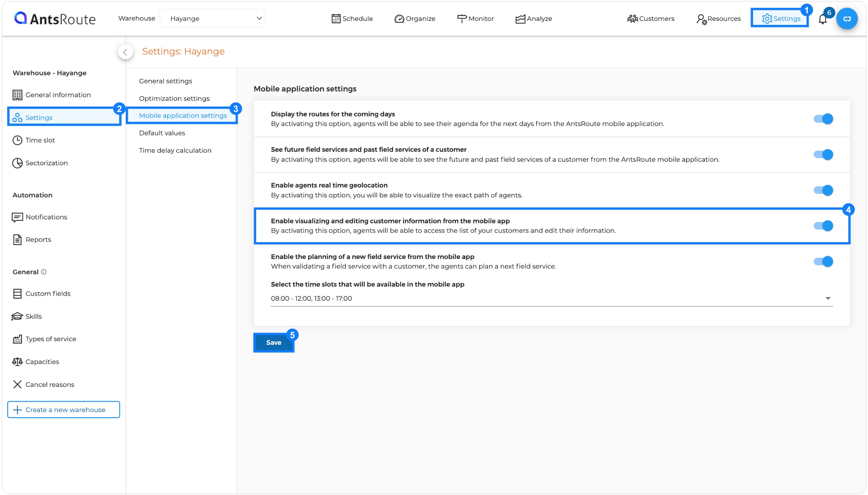Click the Time slot clock icon

point(17,140)
